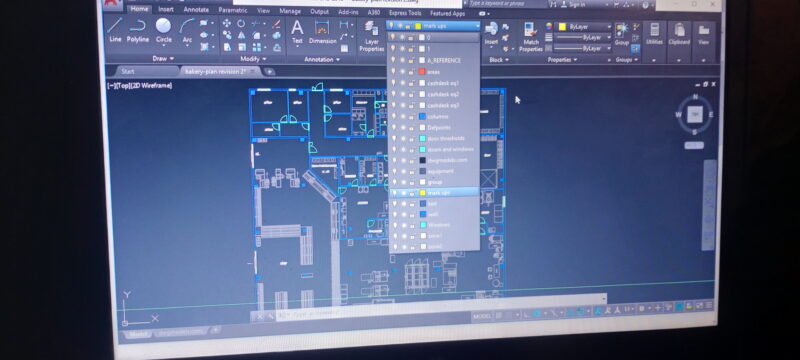The height and width of the screenshot is (360, 800).
Task: Activate Match Properties tool
Action: [x=531, y=37]
